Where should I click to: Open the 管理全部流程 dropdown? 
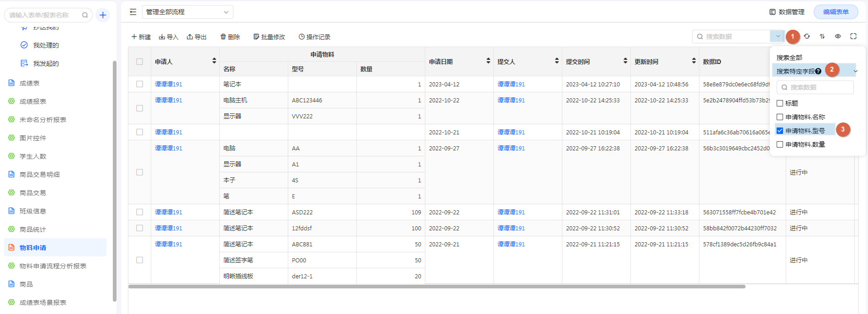click(x=187, y=12)
